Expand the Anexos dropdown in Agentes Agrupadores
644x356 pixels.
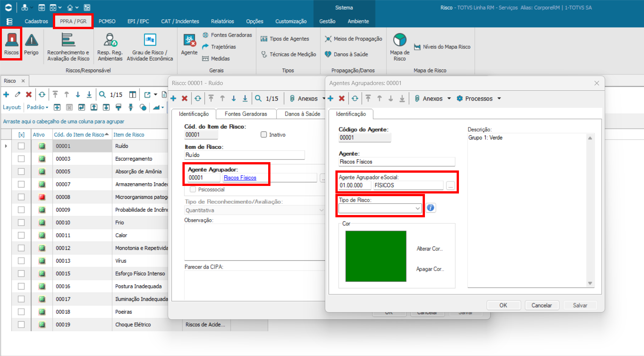449,99
